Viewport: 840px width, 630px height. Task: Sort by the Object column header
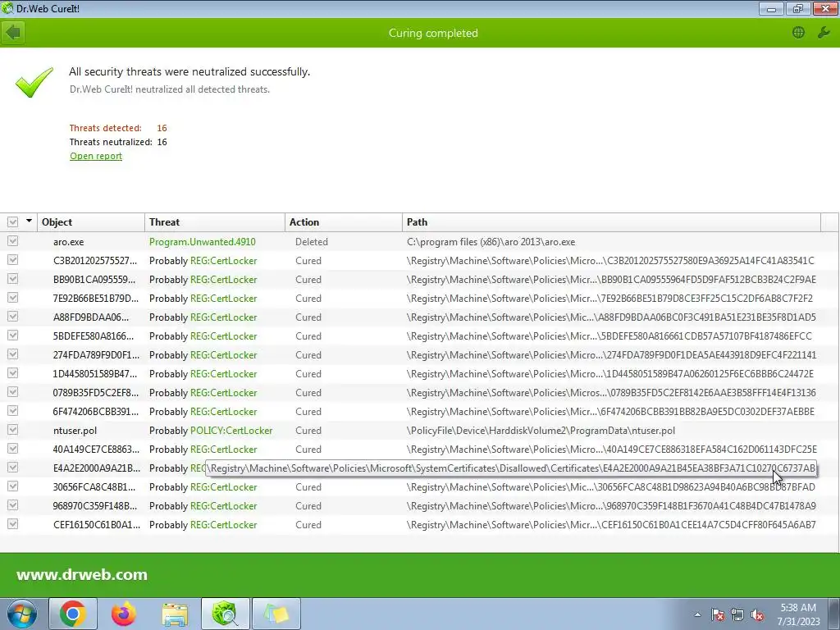click(90, 221)
